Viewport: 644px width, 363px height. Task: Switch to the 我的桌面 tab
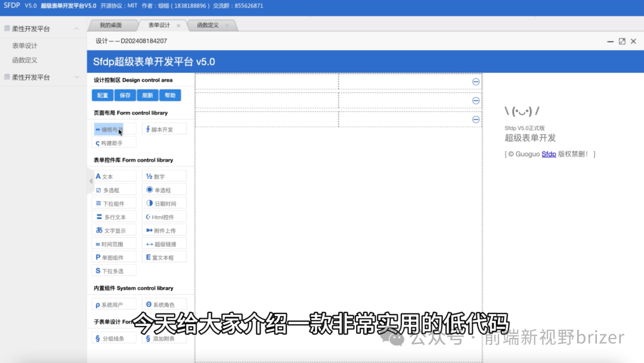pos(111,25)
